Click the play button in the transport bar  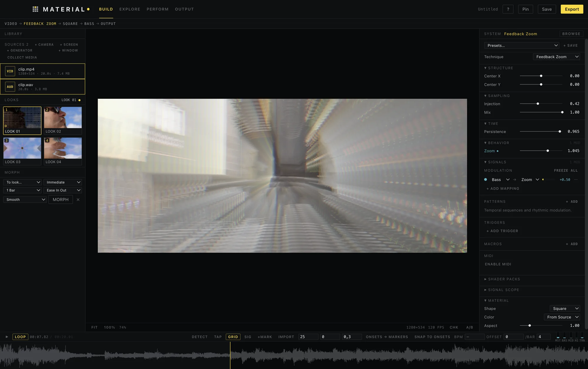7,337
